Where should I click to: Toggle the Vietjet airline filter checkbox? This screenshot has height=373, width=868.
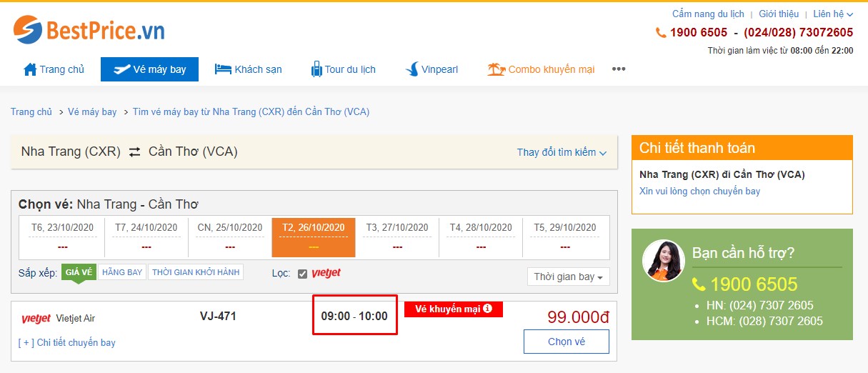tap(302, 274)
